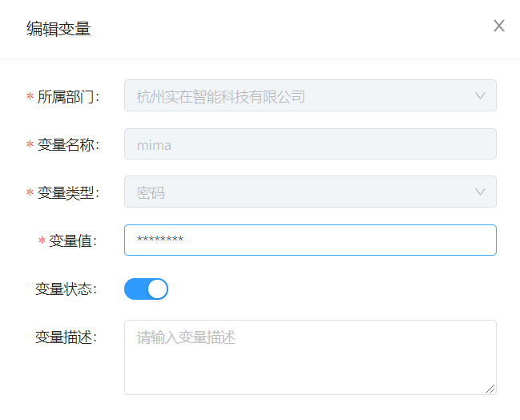This screenshot has height=420, width=520.
Task: Click the 变量名称 field label
Action: pyautogui.click(x=67, y=145)
